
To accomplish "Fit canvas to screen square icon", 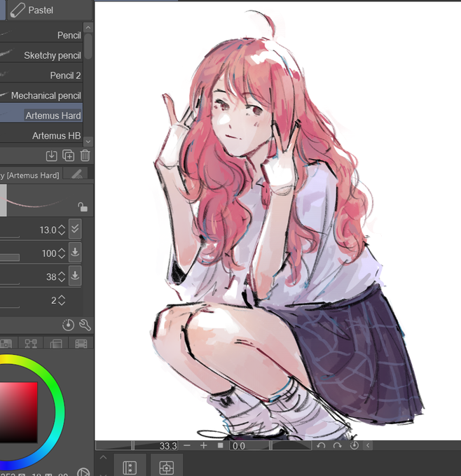I will 220,445.
